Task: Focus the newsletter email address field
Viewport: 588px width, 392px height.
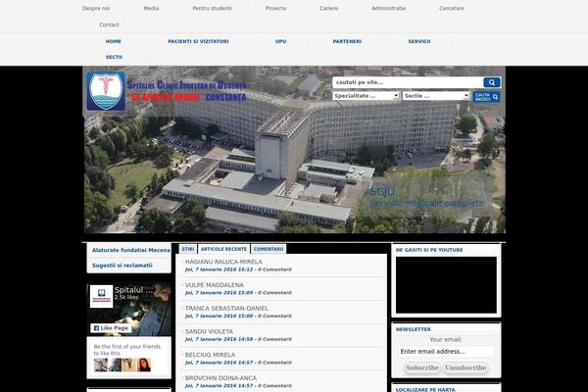Action: [446, 351]
